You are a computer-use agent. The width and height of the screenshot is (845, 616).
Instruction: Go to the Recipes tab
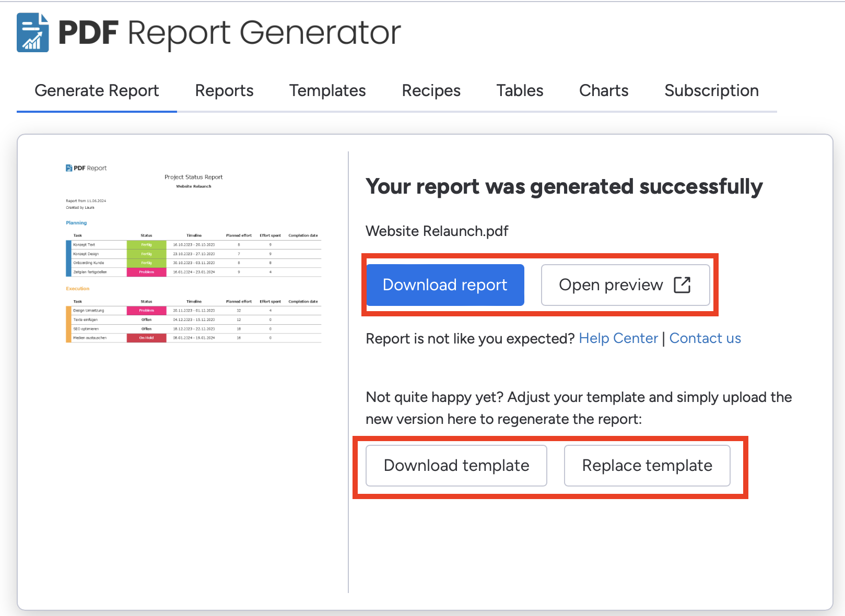click(x=431, y=91)
